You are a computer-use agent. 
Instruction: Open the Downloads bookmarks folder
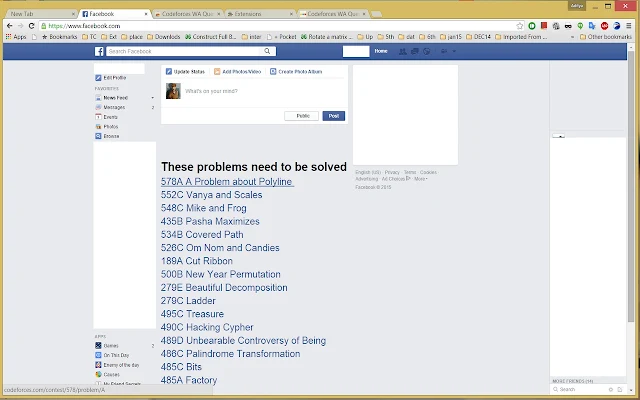coord(163,37)
